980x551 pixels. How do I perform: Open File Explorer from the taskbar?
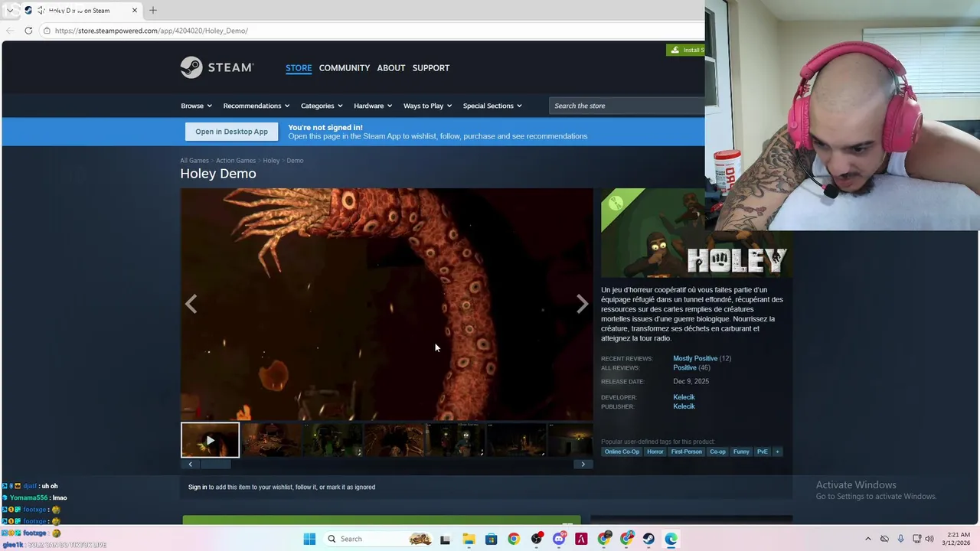point(469,539)
